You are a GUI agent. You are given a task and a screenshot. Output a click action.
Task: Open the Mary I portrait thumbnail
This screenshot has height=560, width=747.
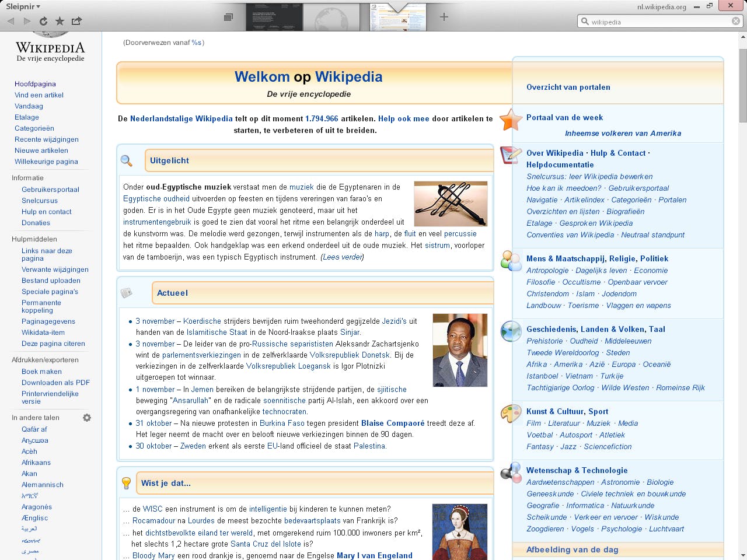pos(460,532)
